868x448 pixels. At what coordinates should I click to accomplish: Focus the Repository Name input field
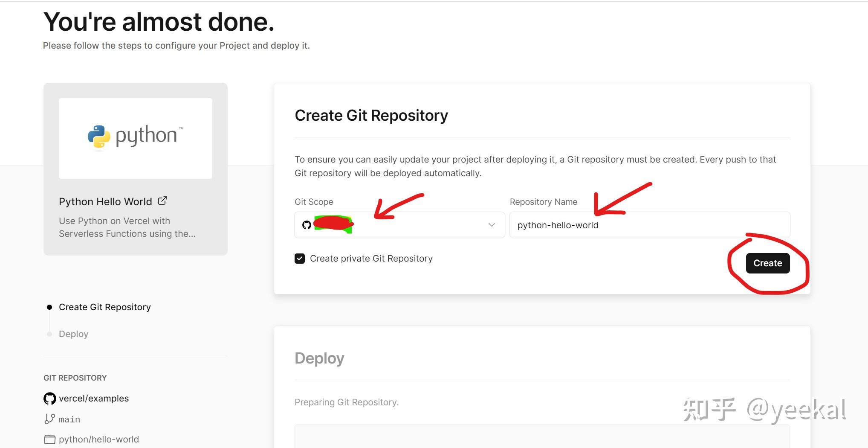650,225
